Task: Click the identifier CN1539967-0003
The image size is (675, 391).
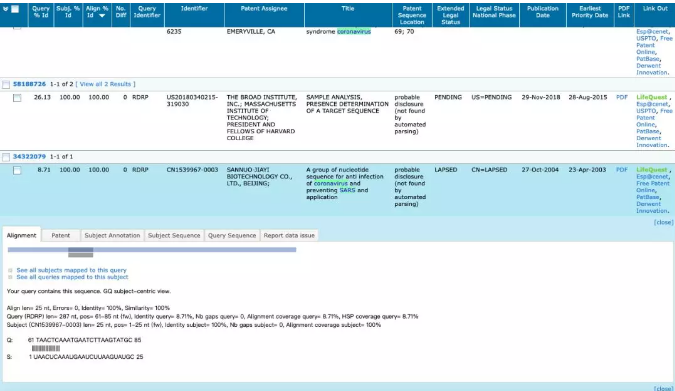Action: (x=192, y=170)
